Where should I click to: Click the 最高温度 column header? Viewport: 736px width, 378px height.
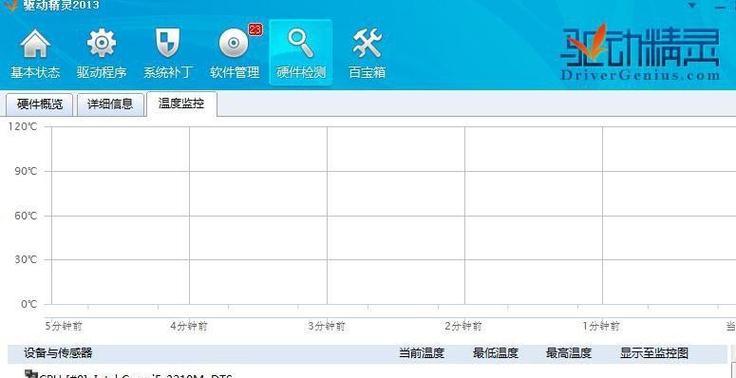click(569, 353)
